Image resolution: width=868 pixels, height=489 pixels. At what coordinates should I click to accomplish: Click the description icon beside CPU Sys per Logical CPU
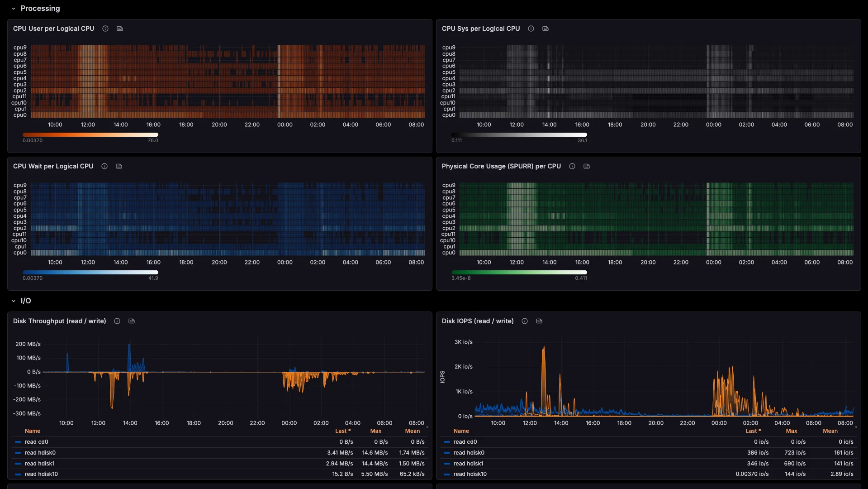click(545, 29)
